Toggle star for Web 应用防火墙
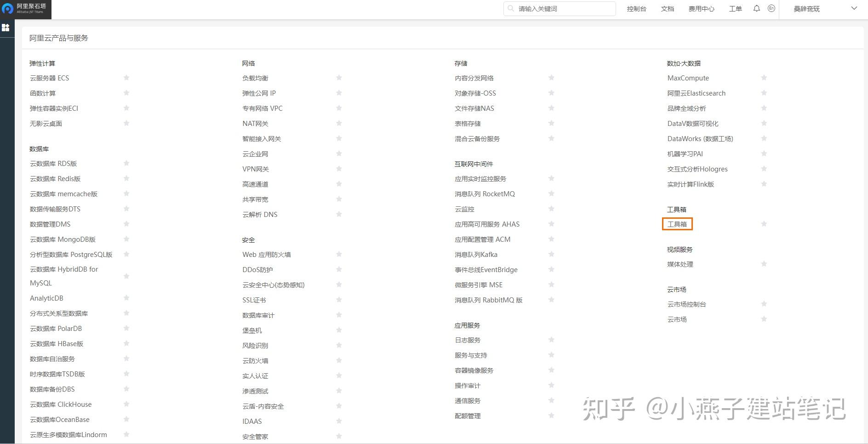The width and height of the screenshot is (868, 444). 339,254
